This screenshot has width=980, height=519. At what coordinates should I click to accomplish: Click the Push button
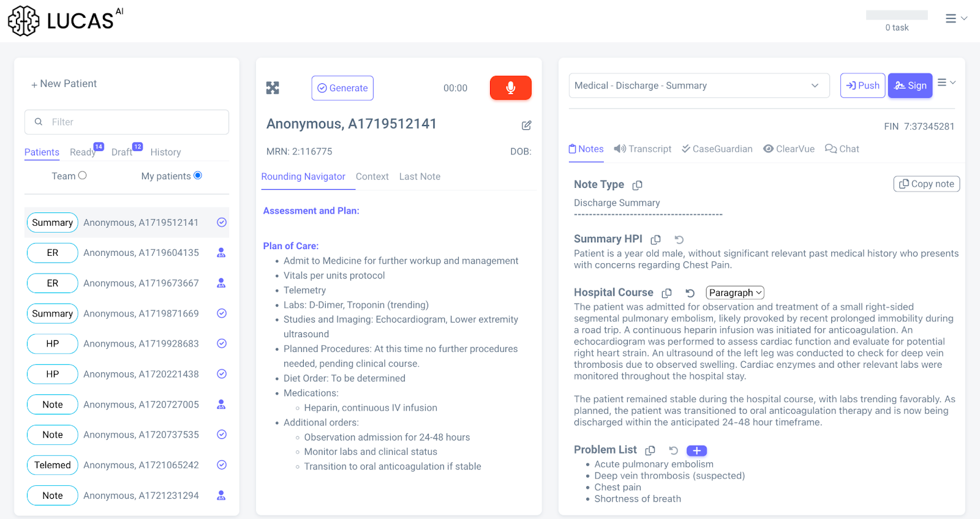click(862, 86)
